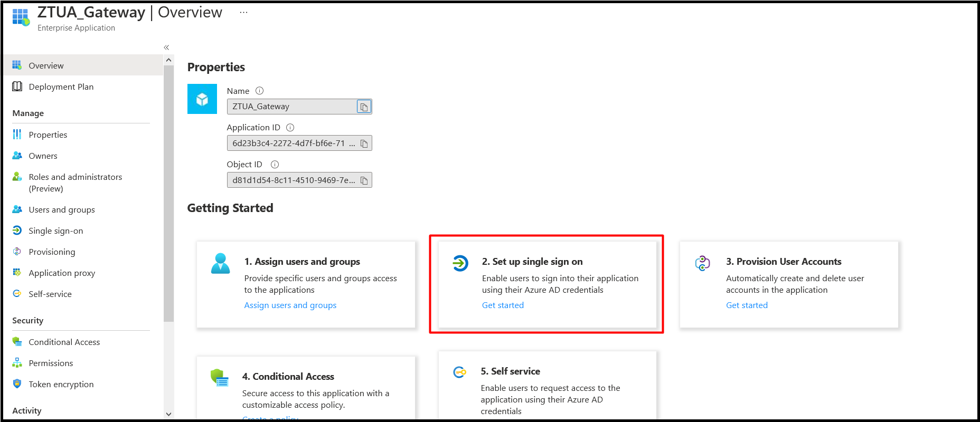The width and height of the screenshot is (980, 422).
Task: Open the ellipsis more-options menu by title
Action: 243,12
